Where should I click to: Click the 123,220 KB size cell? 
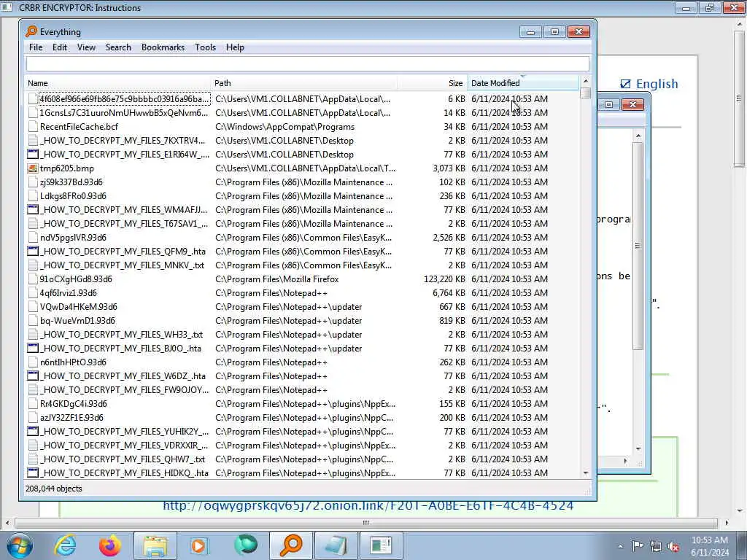[x=444, y=279]
